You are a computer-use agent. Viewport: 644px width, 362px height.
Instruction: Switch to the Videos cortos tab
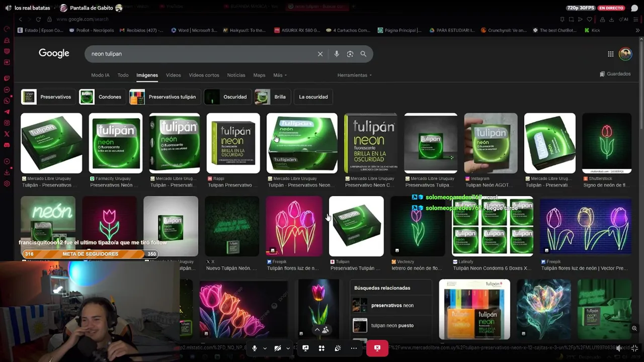204,75
